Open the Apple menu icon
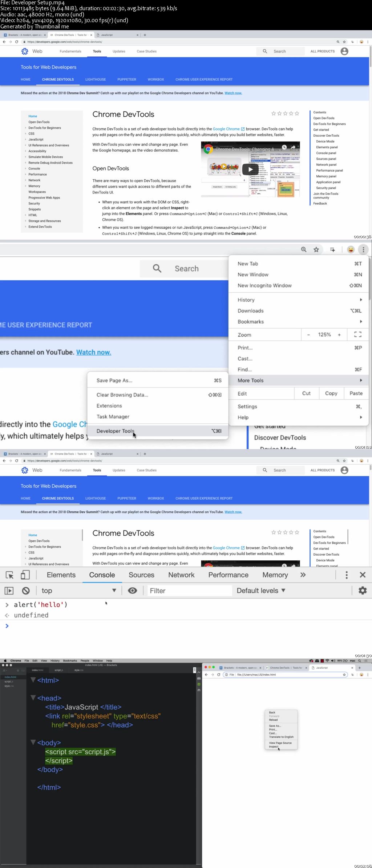The width and height of the screenshot is (372, 868). point(5,661)
